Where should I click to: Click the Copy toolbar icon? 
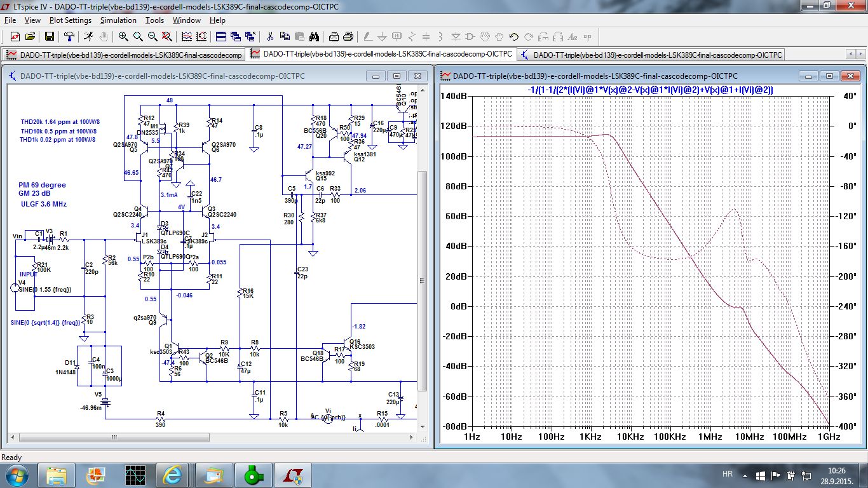pos(285,37)
